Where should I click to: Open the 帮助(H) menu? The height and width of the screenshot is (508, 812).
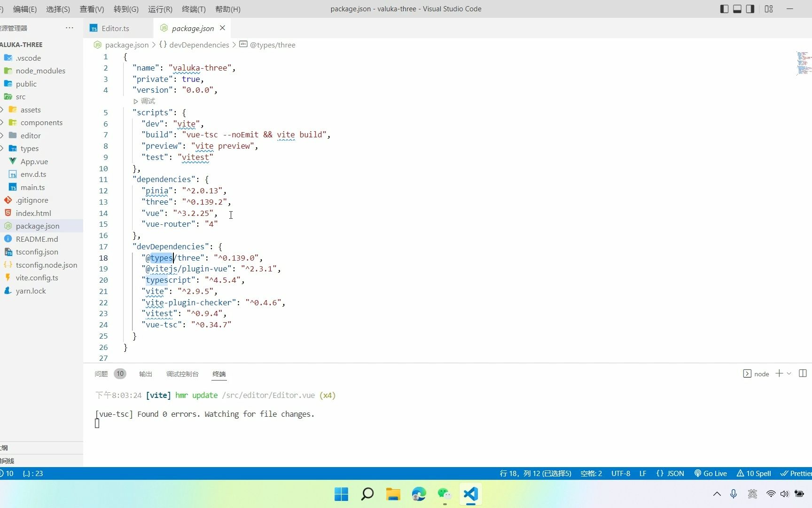228,9
